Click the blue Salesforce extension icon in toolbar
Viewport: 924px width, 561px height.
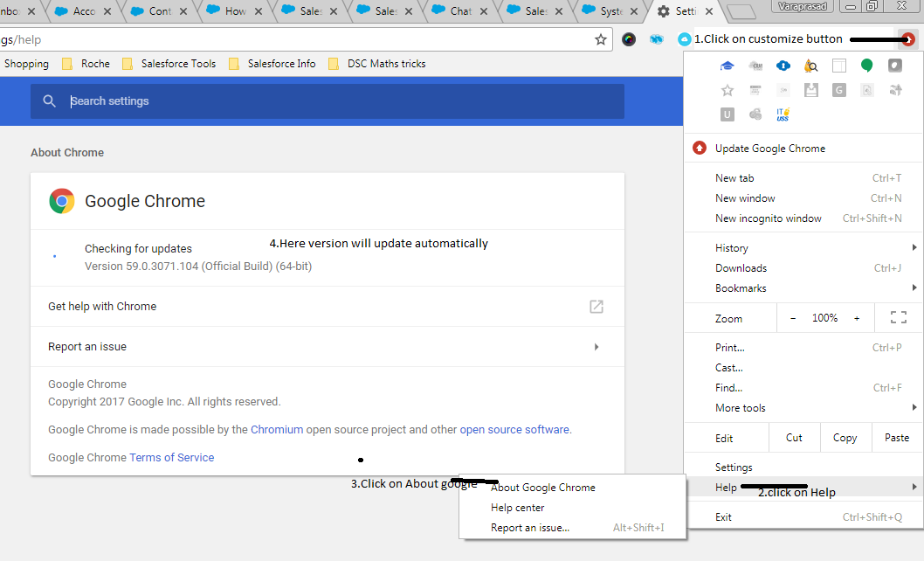pyautogui.click(x=657, y=39)
